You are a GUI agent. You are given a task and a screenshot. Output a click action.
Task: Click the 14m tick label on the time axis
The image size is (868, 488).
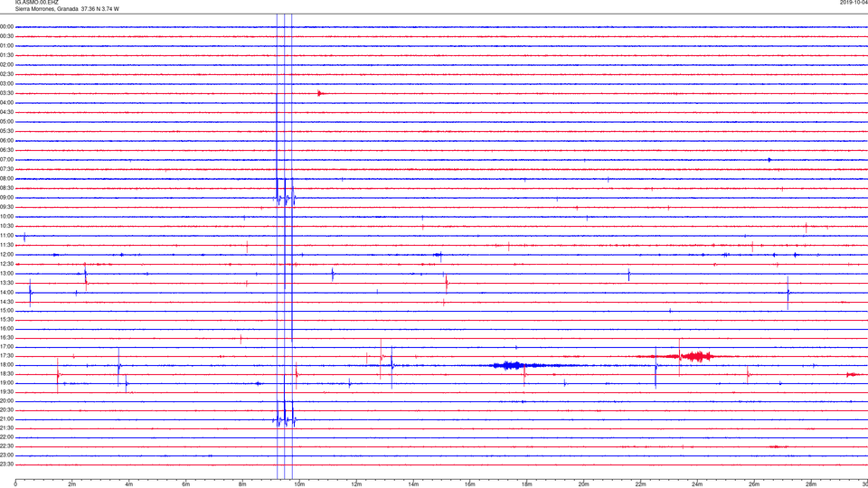[413, 484]
